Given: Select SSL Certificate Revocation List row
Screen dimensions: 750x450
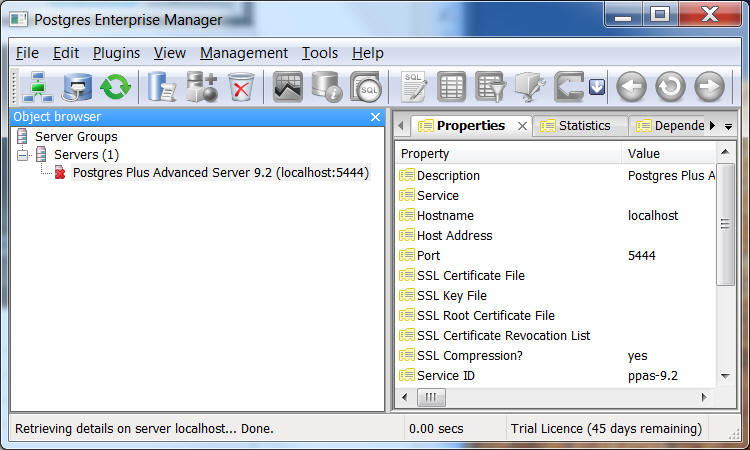Looking at the screenshot, I should point(557,336).
